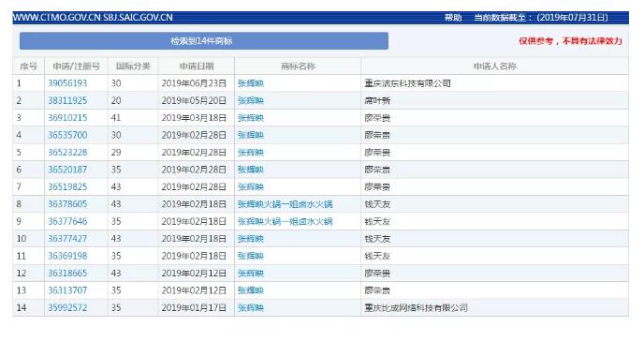Open 张辉映 trademark link for 36519825

coord(251,187)
